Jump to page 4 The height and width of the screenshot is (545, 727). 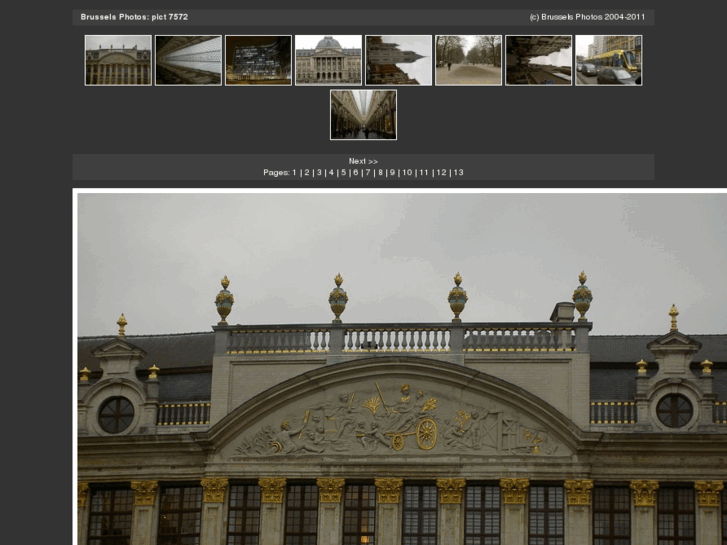[x=331, y=173]
